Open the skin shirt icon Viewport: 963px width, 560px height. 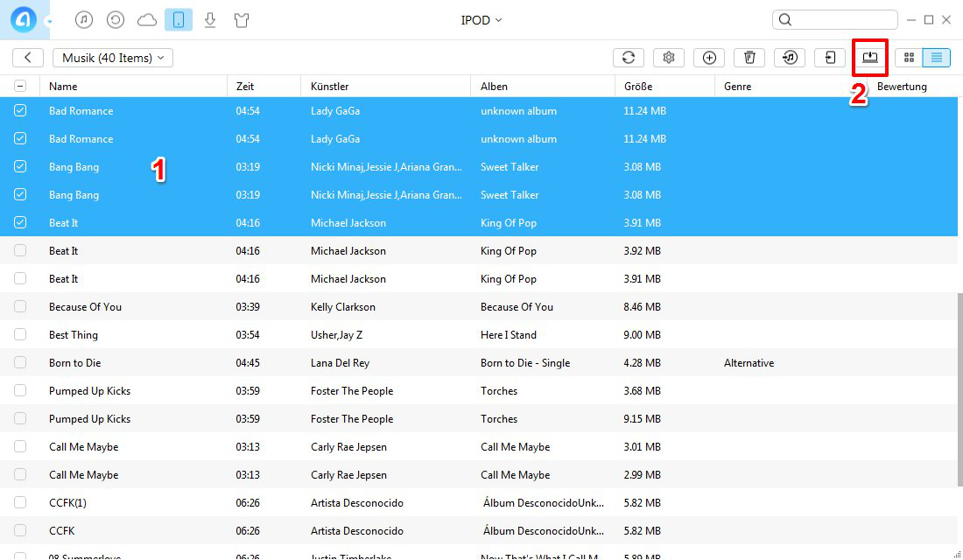[x=242, y=20]
